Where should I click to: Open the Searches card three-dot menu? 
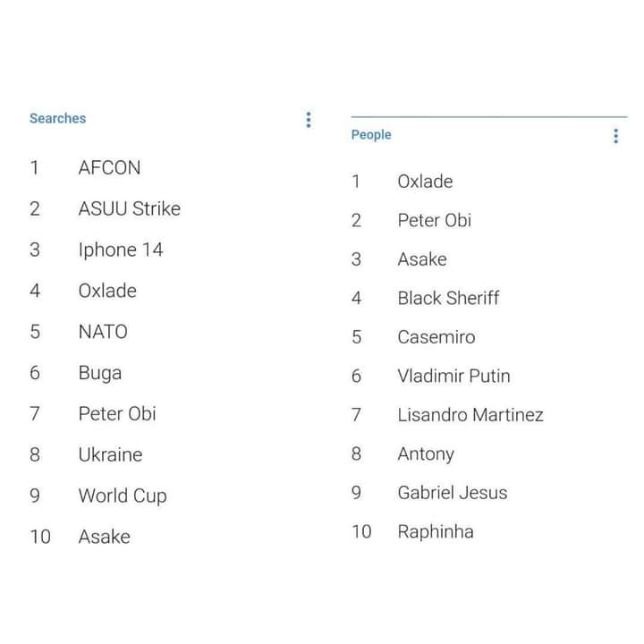tap(309, 120)
